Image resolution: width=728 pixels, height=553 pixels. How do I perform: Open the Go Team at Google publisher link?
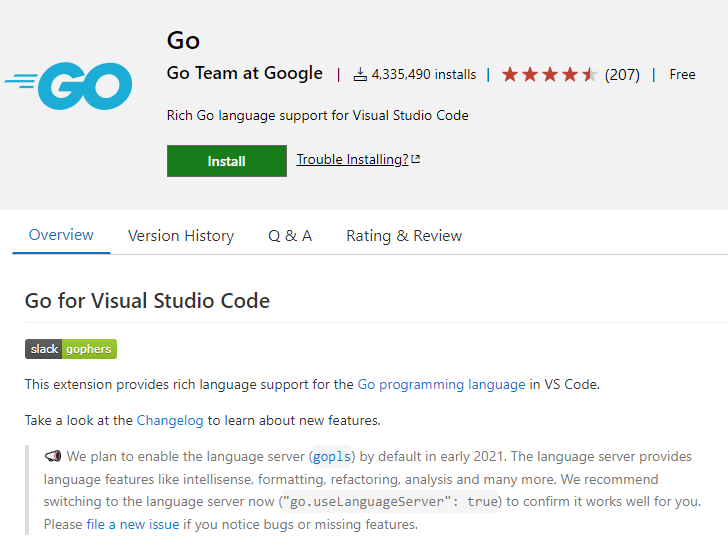(x=245, y=73)
